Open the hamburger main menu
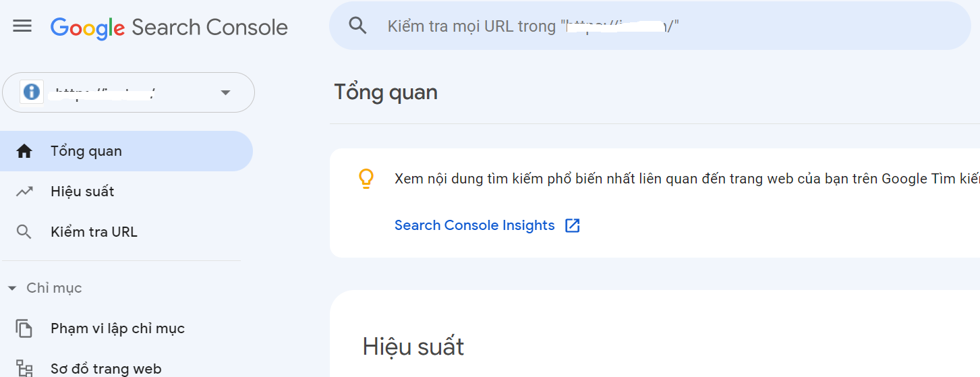The image size is (980, 377). (22, 26)
